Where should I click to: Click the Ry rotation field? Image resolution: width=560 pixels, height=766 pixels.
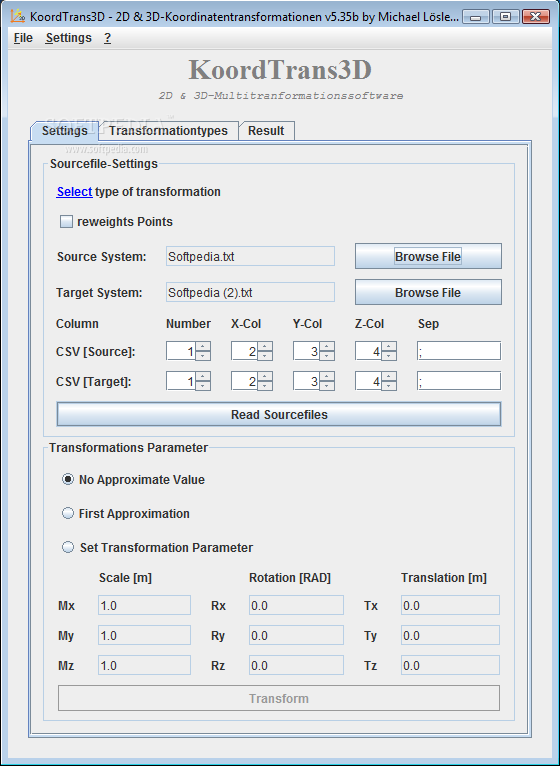(296, 636)
